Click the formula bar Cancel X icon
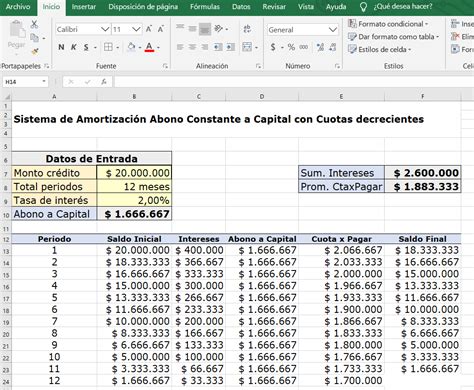 coord(71,82)
